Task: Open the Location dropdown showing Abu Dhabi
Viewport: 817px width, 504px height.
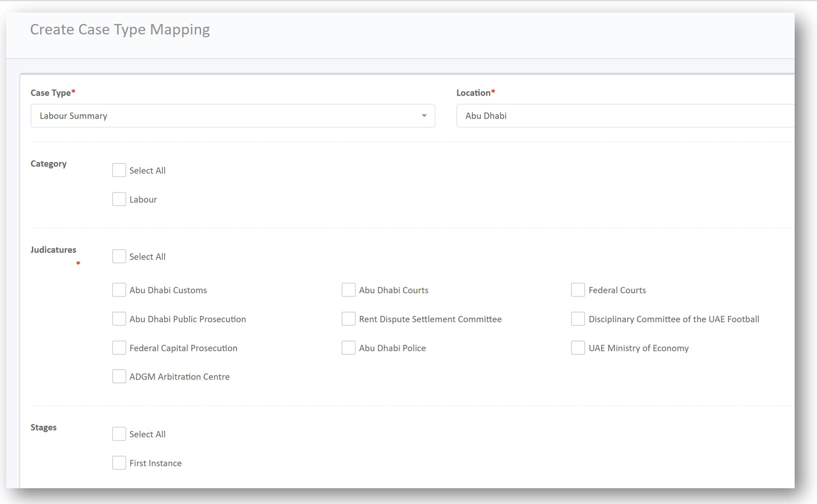Action: click(625, 116)
